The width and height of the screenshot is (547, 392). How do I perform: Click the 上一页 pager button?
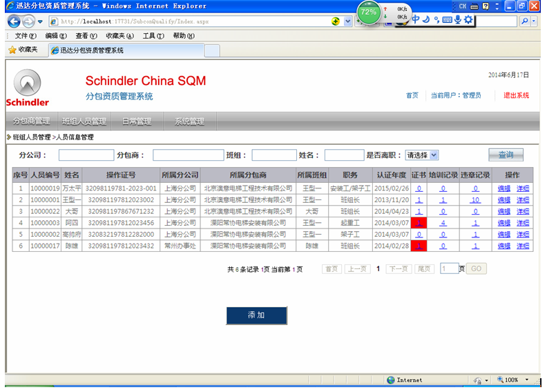[x=357, y=269]
